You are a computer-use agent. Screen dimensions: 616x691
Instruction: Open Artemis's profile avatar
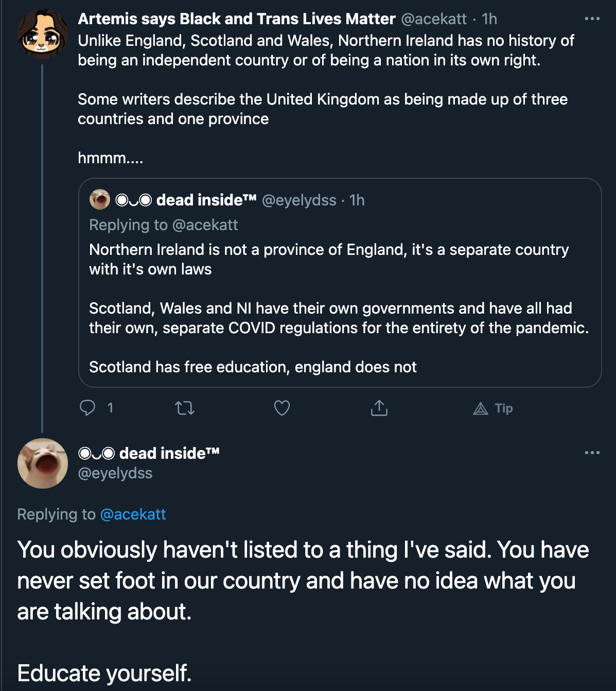click(x=43, y=34)
